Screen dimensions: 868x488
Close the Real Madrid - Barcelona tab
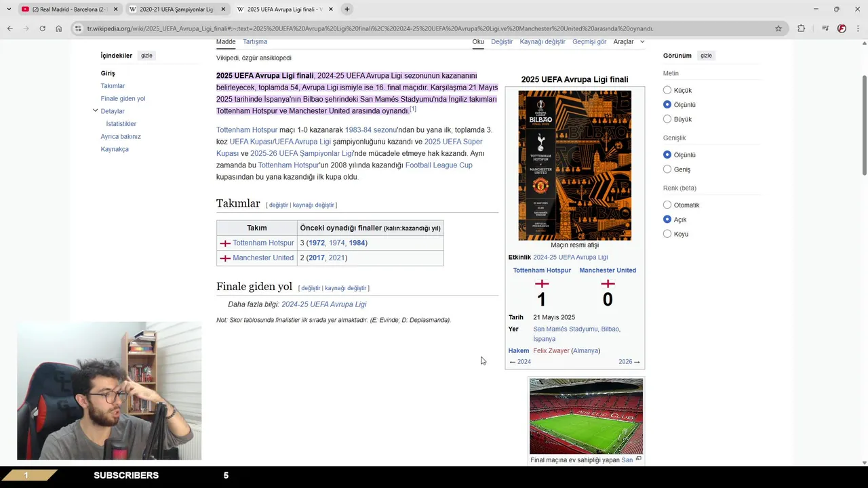(x=115, y=9)
